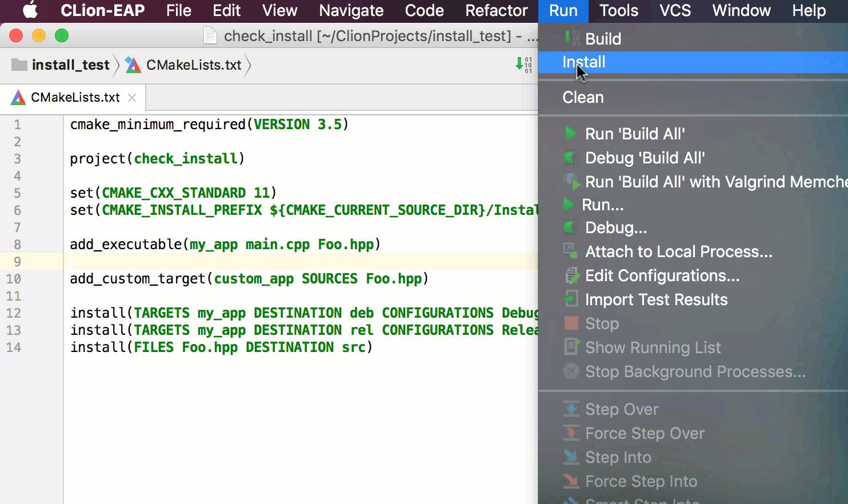Choose Run 'Build All' menu entry
The height and width of the screenshot is (504, 848).
[x=693, y=134]
